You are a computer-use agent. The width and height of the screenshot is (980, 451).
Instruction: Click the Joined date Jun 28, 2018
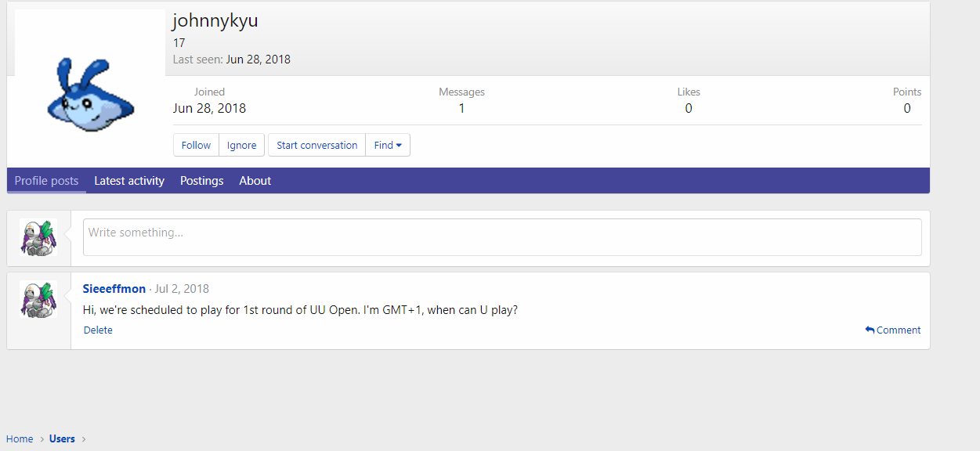click(x=209, y=108)
